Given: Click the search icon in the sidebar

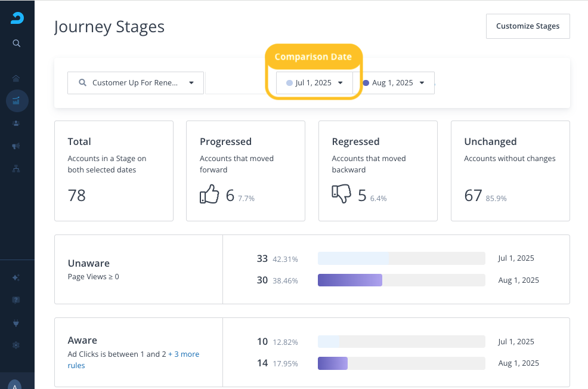Looking at the screenshot, I should 17,43.
